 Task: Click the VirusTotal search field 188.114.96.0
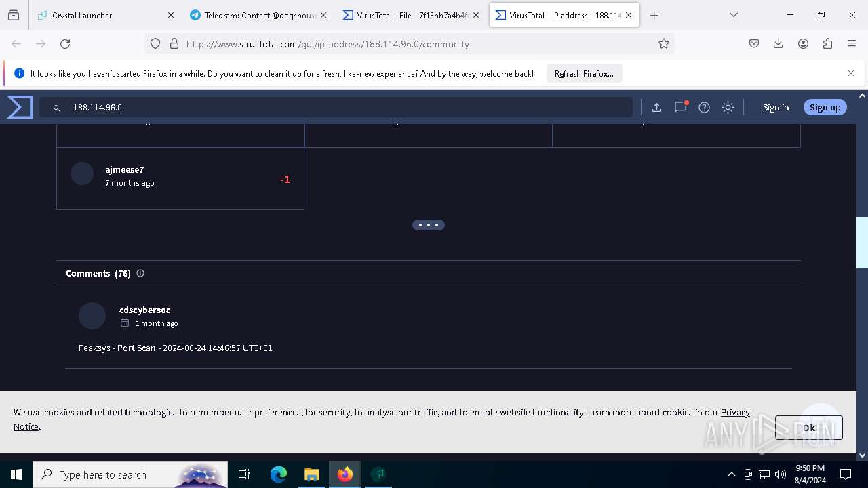[336, 107]
